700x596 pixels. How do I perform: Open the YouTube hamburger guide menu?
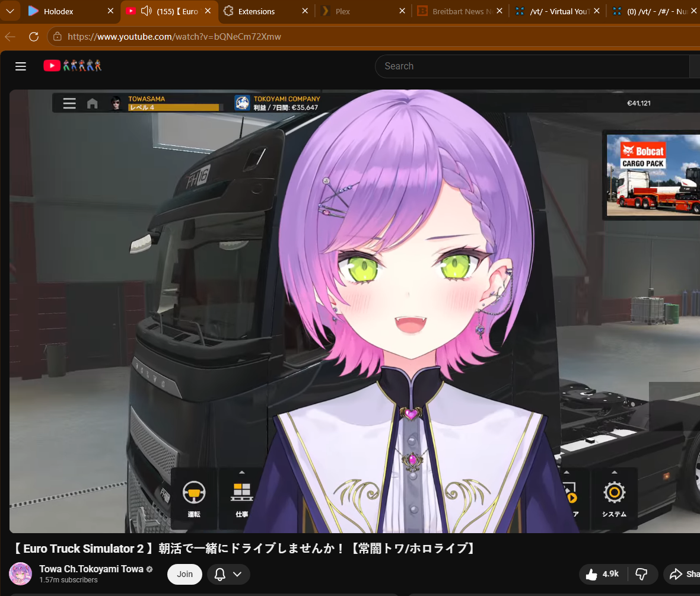click(x=21, y=66)
